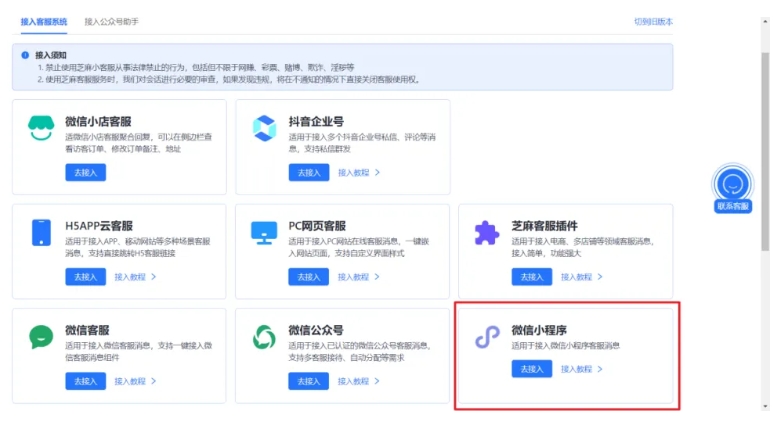Click 去接入 under PC网页客服
This screenshot has width=774, height=422.
point(309,277)
